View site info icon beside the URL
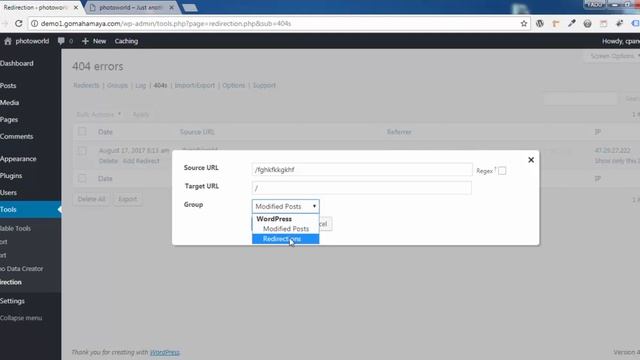This screenshot has width=640, height=360. coord(35,24)
